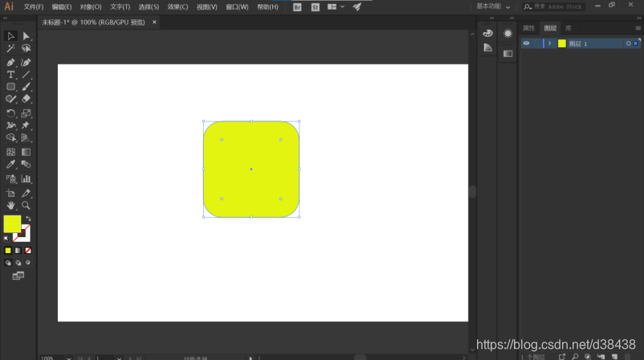The height and width of the screenshot is (360, 644).
Task: Launch Adobe Bridge with Br icon
Action: click(297, 7)
